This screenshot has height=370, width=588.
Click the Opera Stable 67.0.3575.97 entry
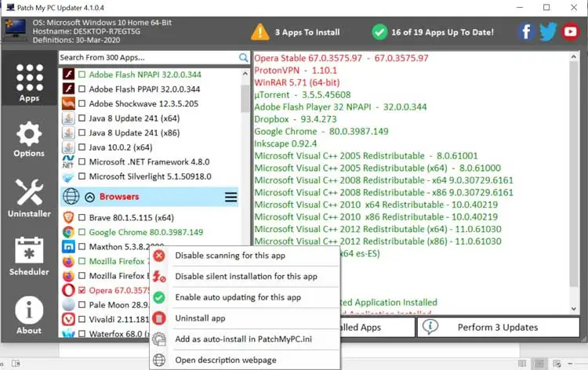(x=341, y=58)
